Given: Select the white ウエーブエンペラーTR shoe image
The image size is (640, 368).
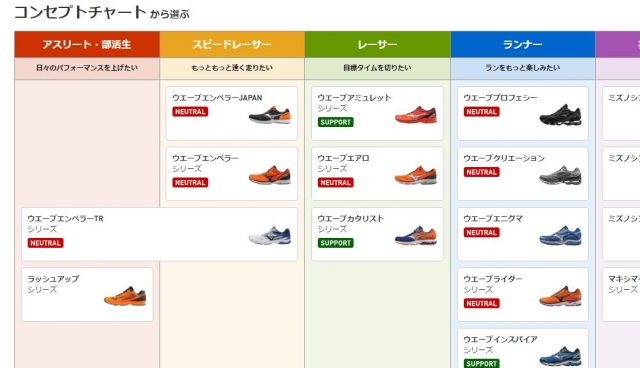Looking at the screenshot, I should click(270, 235).
